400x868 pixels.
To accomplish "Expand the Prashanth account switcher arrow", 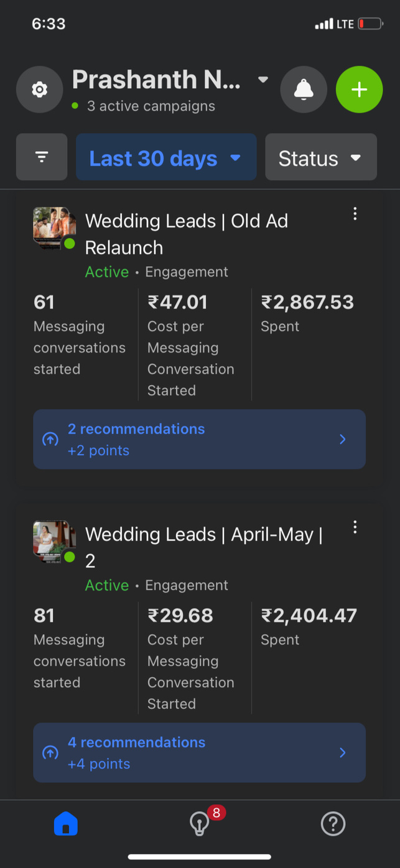I will [263, 80].
